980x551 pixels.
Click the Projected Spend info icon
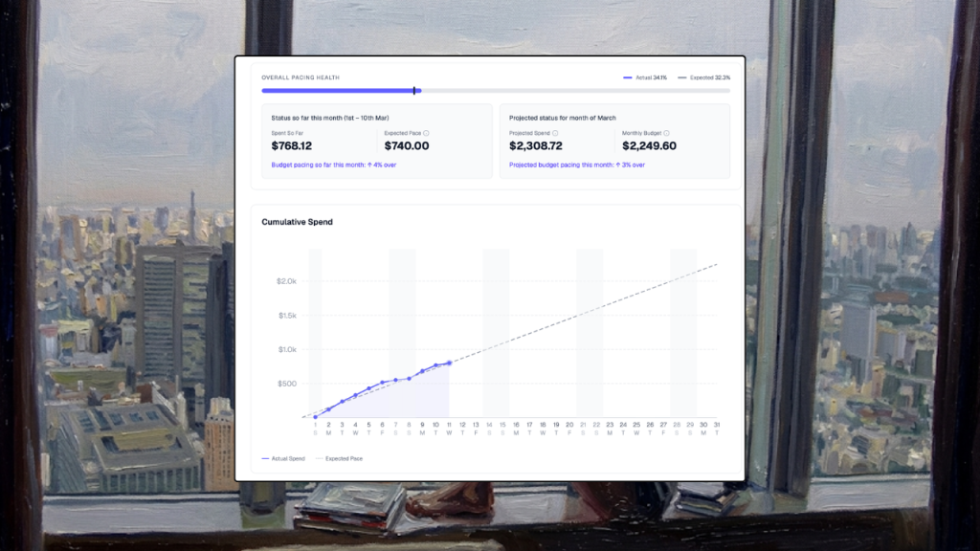point(554,132)
